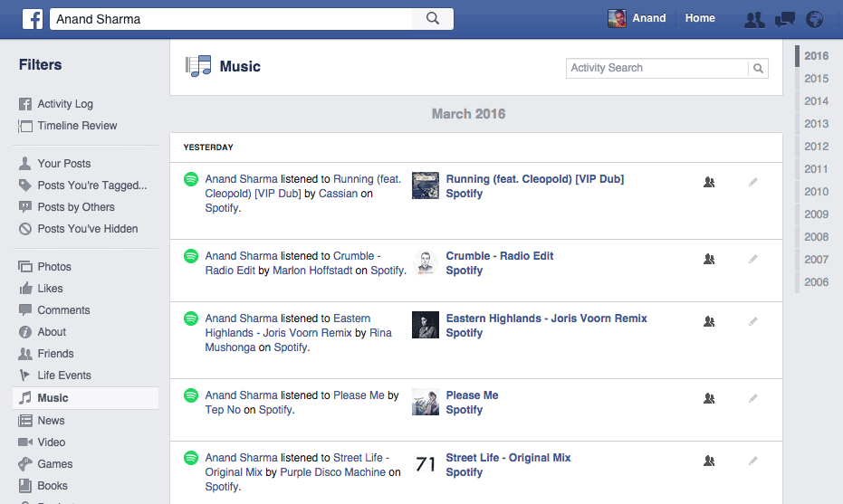Select Music filter in sidebar

click(x=85, y=398)
